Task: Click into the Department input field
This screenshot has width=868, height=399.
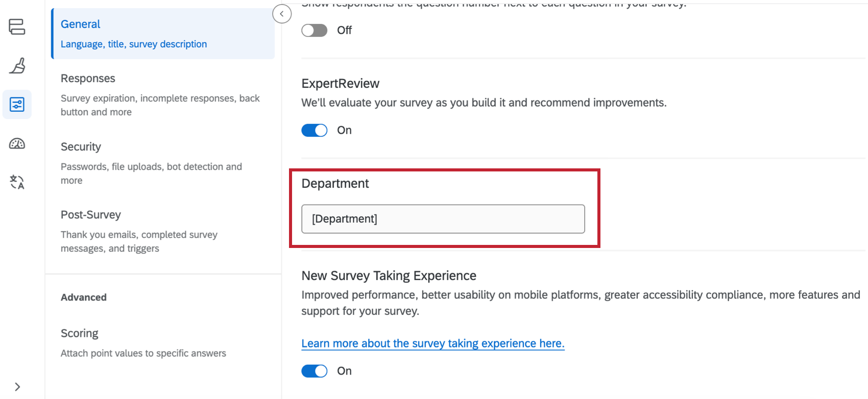Action: tap(443, 219)
